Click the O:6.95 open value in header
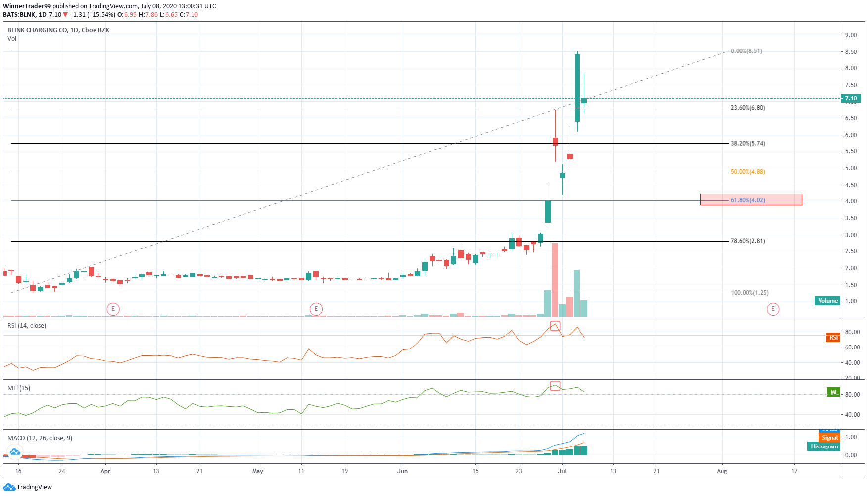This screenshot has width=868, height=496. click(x=127, y=15)
